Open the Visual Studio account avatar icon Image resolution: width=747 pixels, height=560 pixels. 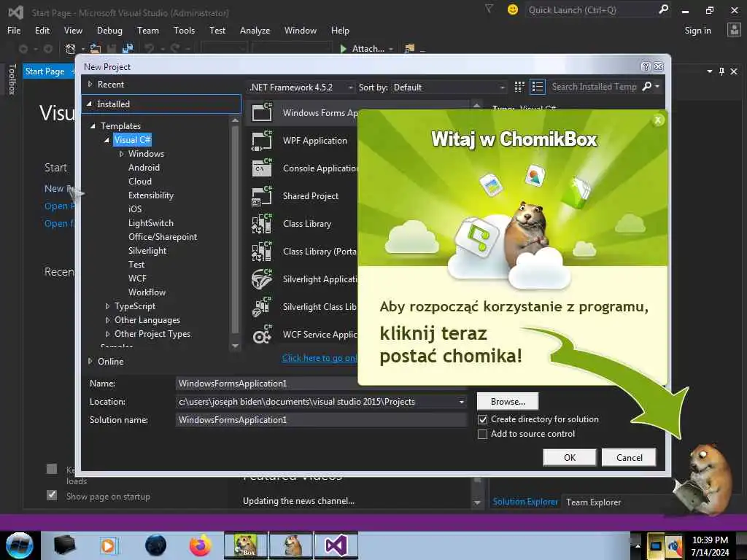coord(734,30)
